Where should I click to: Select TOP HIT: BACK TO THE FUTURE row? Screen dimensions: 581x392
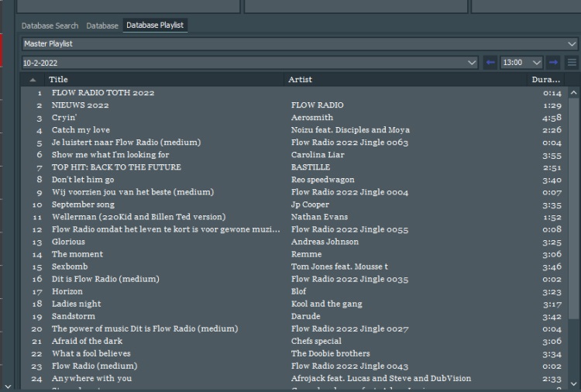[116, 167]
